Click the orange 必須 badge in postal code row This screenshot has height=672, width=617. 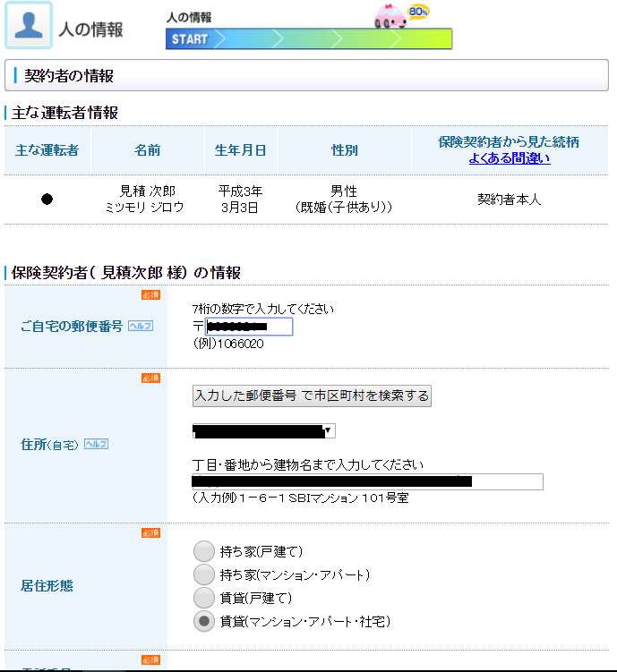pos(150,295)
